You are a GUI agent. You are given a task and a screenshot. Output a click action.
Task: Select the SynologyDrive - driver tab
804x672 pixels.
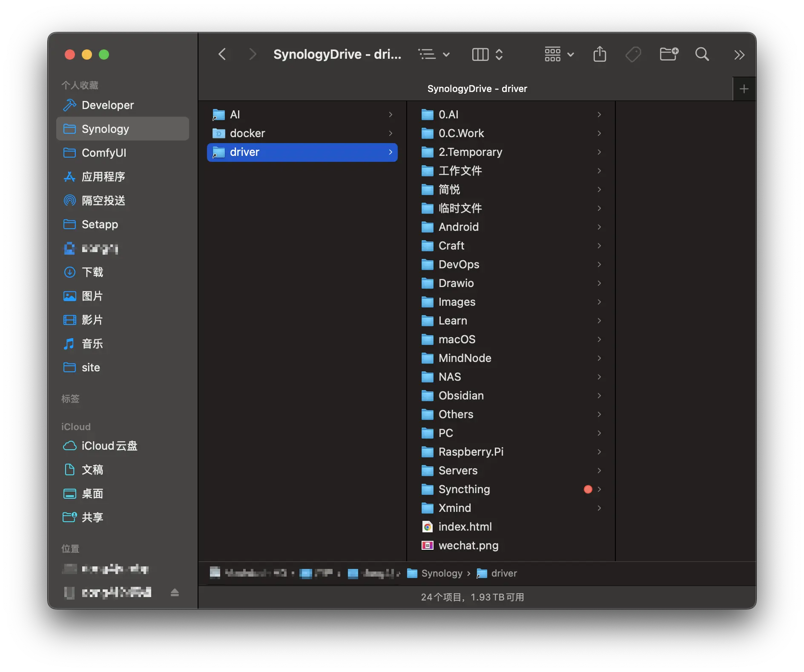[x=477, y=89]
